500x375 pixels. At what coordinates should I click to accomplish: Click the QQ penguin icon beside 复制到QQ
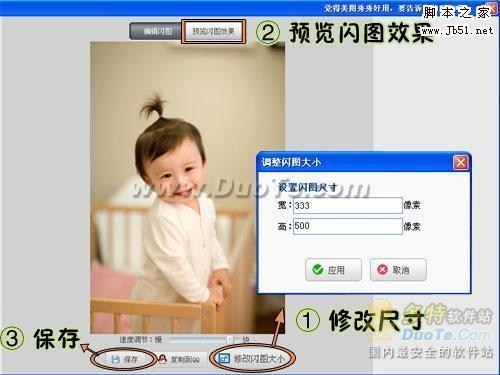pos(162,359)
